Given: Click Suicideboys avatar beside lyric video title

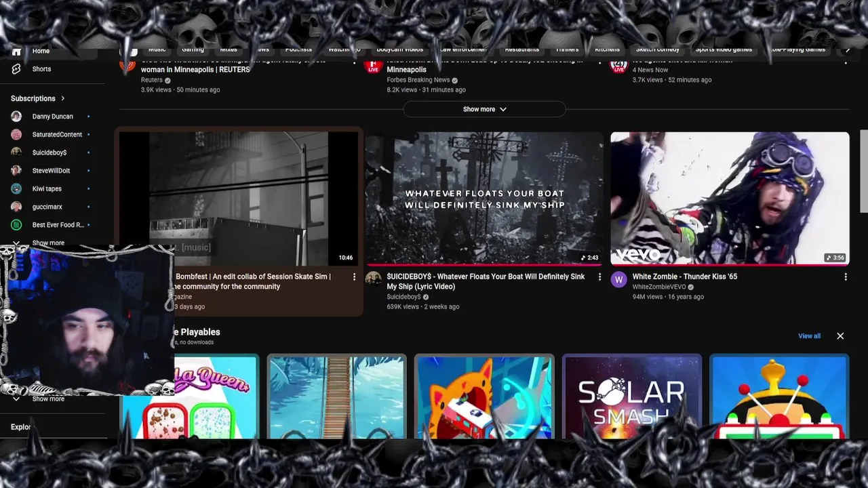Looking at the screenshot, I should pyautogui.click(x=374, y=279).
